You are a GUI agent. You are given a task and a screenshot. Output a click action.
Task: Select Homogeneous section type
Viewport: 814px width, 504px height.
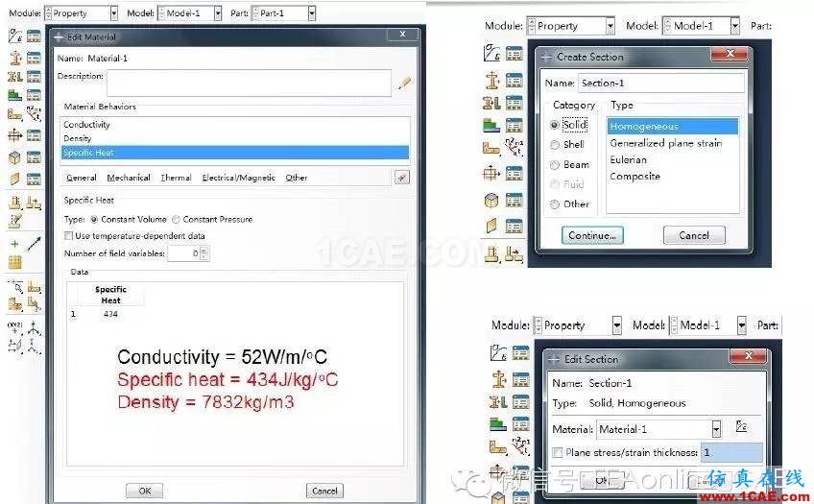[x=672, y=126]
